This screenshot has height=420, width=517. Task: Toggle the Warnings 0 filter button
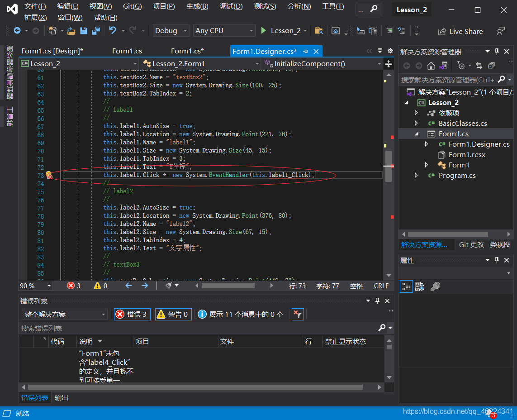[x=173, y=315]
